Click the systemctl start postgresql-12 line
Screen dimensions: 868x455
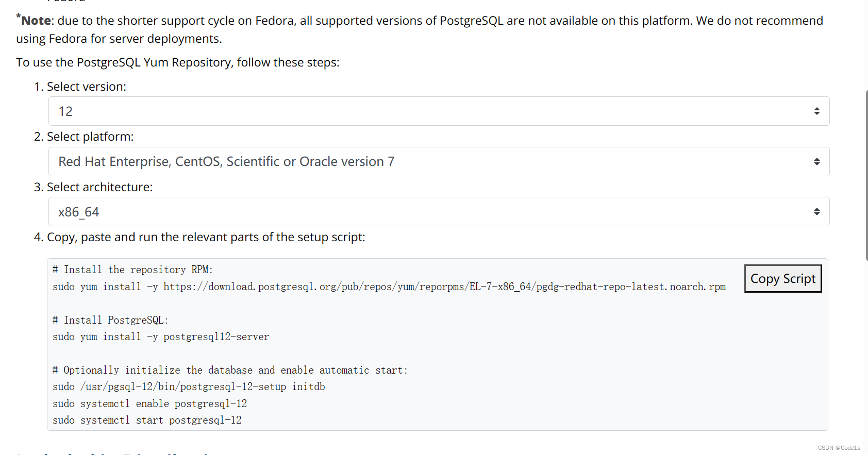(147, 420)
